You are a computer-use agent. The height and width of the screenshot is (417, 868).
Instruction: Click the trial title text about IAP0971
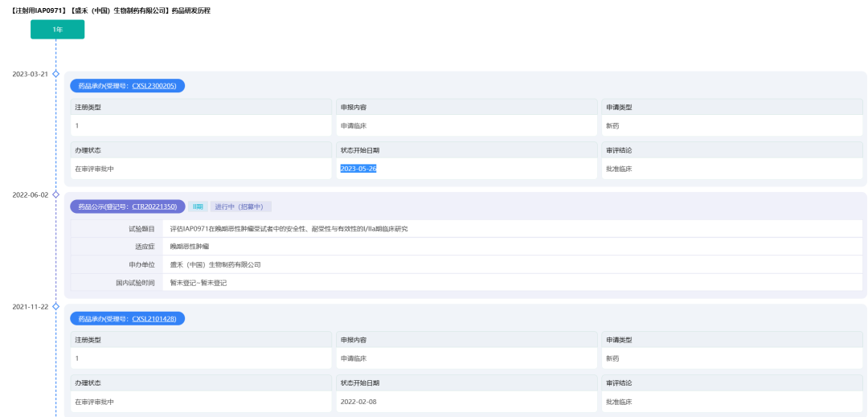tap(289, 229)
